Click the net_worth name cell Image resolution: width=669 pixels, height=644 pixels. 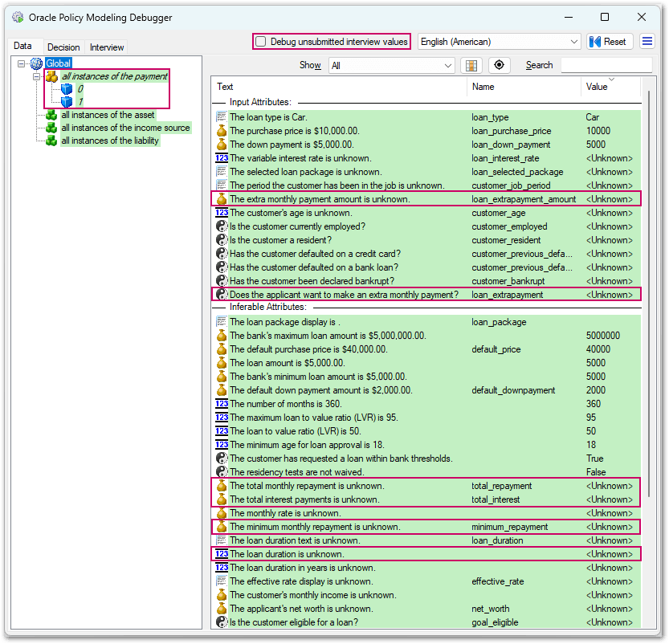[x=490, y=609]
